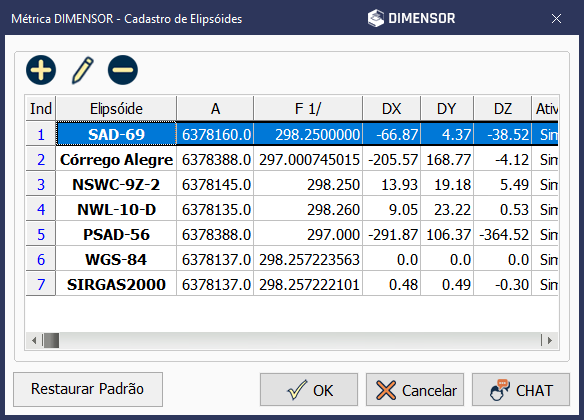The image size is (584, 420).
Task: Click the DY column header
Action: (447, 109)
